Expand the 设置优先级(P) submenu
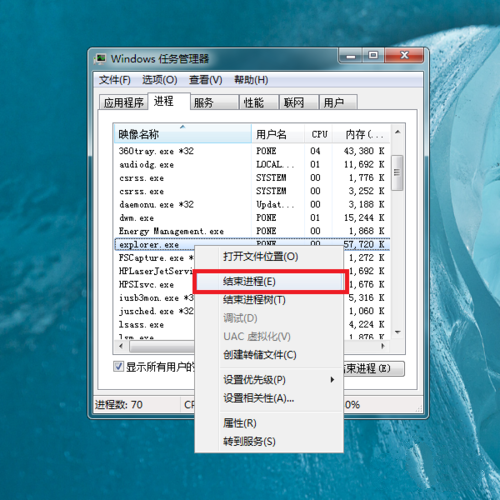The image size is (500, 500). tap(269, 380)
